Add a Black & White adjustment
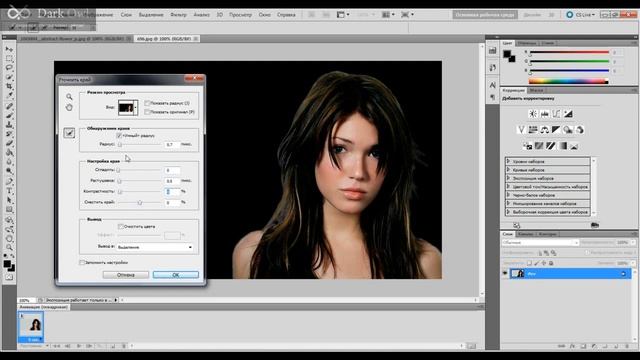 click(556, 130)
